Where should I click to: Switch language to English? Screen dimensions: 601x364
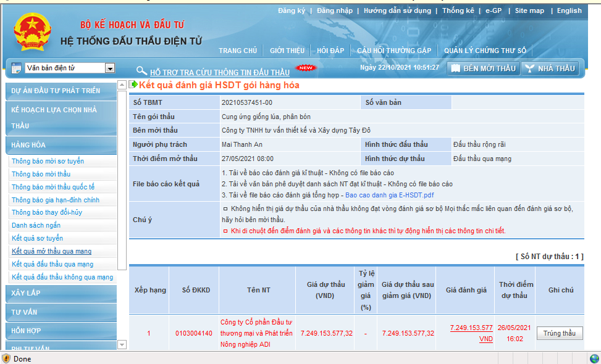point(569,10)
